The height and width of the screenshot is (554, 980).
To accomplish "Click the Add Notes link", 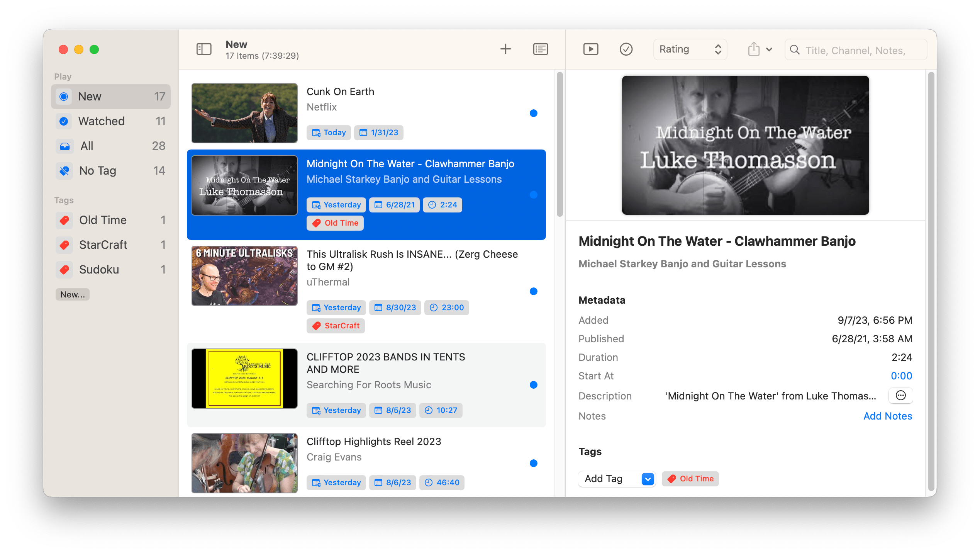I will tap(887, 416).
